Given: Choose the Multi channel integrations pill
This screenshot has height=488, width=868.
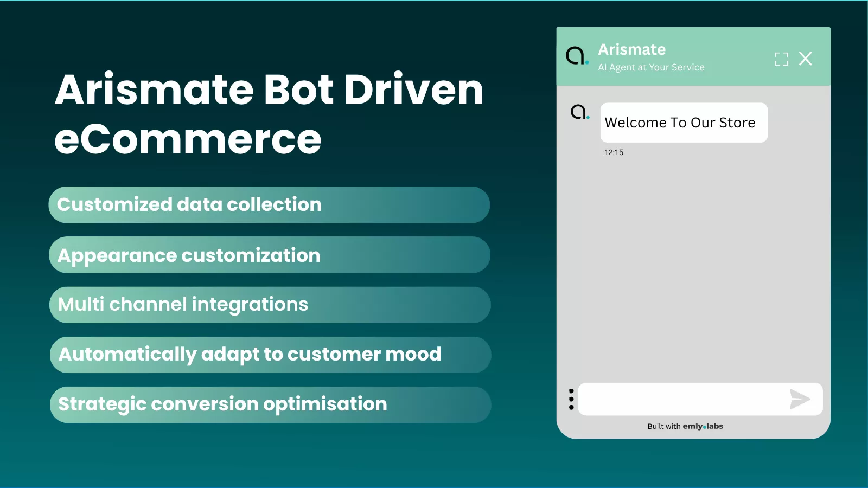Looking at the screenshot, I should [270, 305].
